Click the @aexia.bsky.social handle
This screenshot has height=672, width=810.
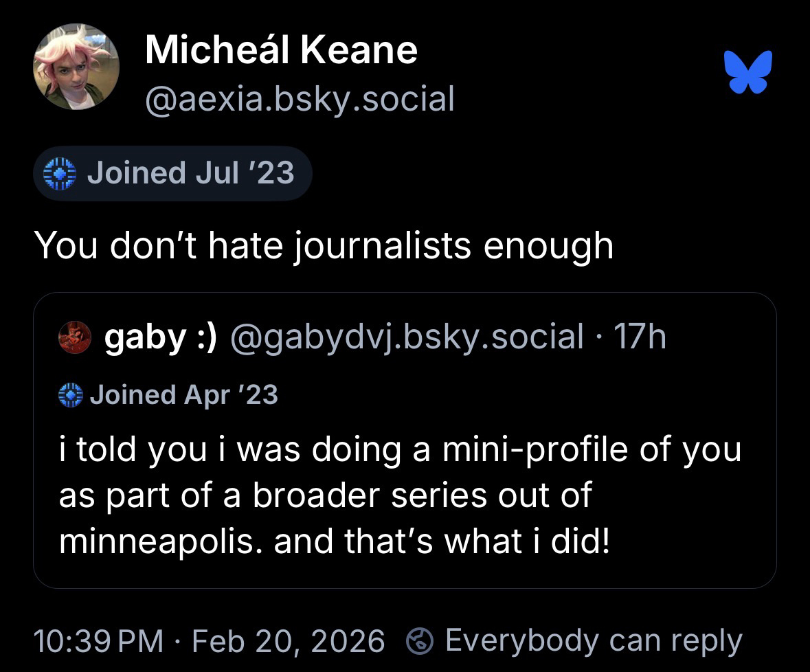point(300,99)
